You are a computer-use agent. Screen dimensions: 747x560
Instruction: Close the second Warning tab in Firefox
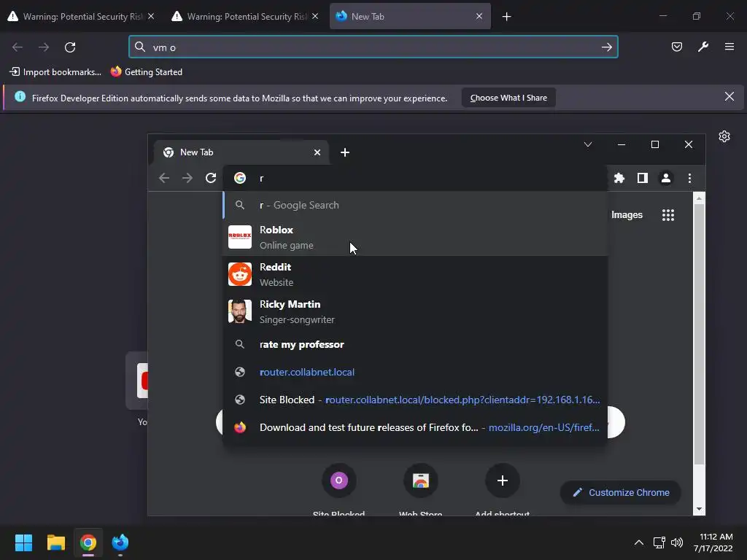(315, 16)
